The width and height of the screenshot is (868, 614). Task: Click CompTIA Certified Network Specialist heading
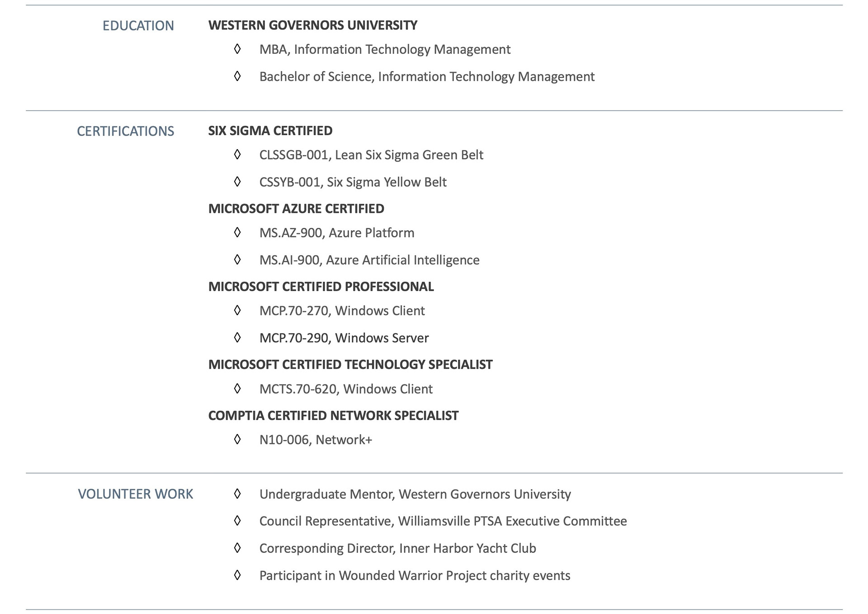click(x=333, y=416)
